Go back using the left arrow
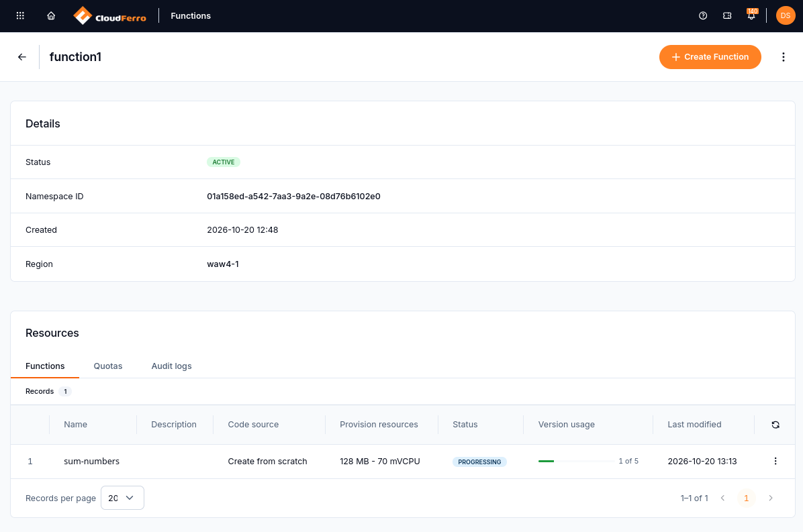Screen dimensions: 803x532 click(22, 57)
